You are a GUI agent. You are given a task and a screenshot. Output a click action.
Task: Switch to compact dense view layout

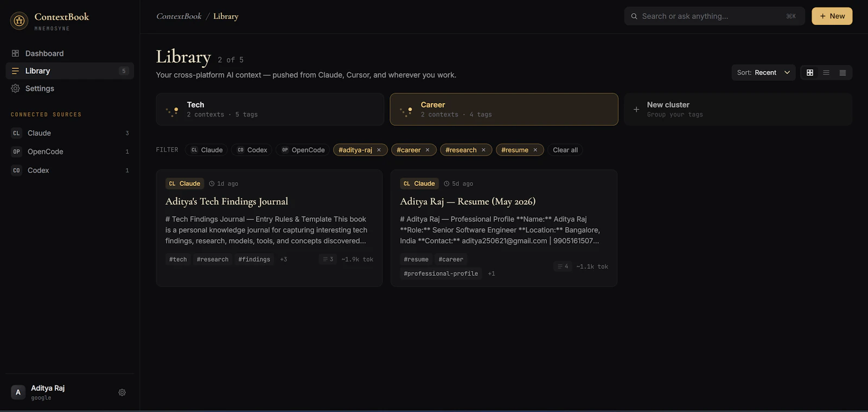(x=843, y=73)
